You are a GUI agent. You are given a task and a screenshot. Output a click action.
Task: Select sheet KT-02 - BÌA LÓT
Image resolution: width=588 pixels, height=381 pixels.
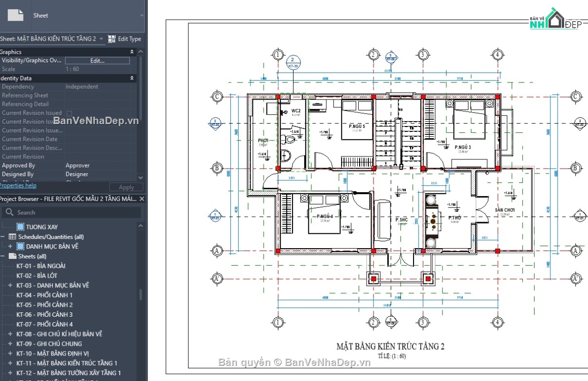37,276
